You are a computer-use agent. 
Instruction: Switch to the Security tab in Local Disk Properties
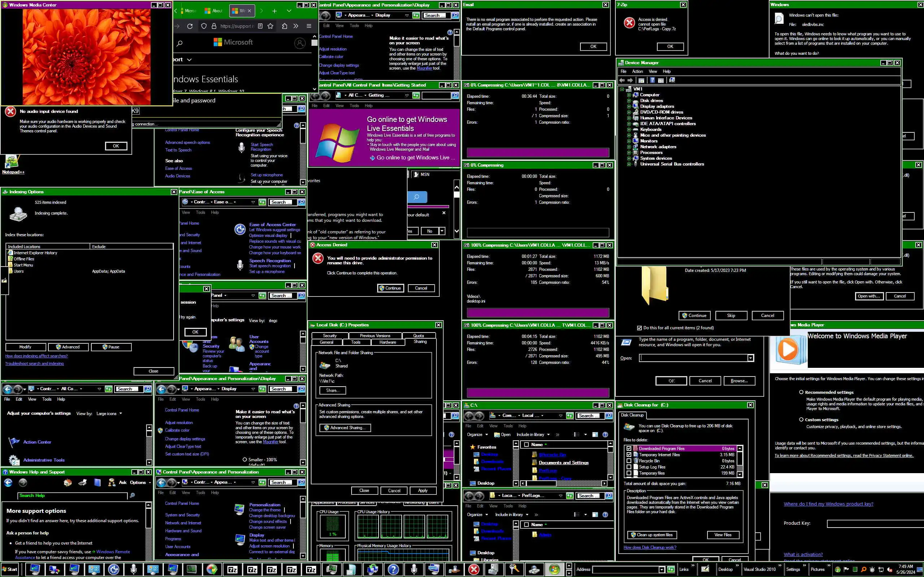tap(330, 335)
